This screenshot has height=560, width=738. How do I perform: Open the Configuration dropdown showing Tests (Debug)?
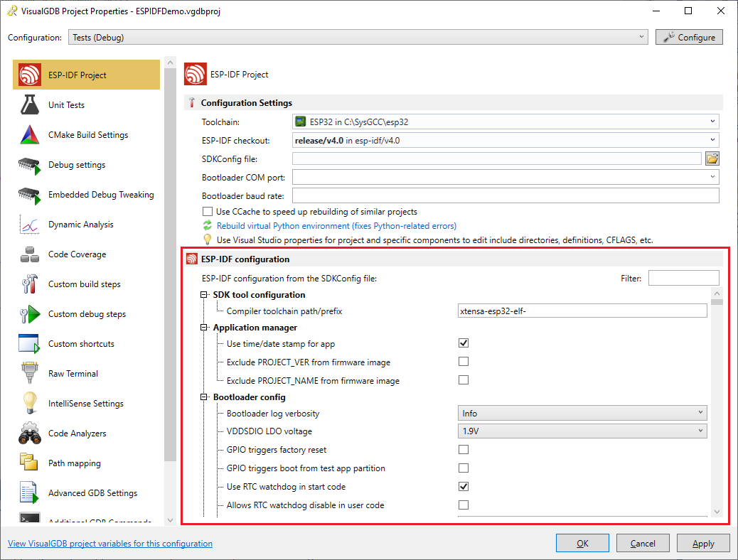[x=358, y=37]
